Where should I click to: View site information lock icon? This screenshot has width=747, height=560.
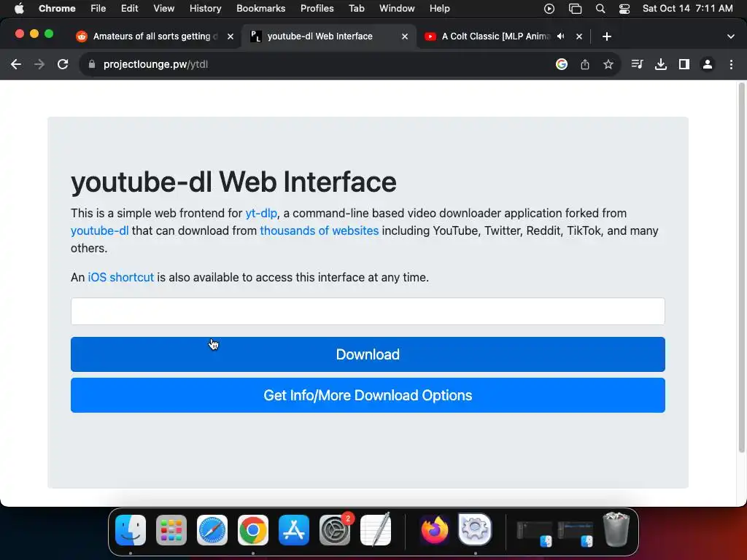pyautogui.click(x=92, y=64)
